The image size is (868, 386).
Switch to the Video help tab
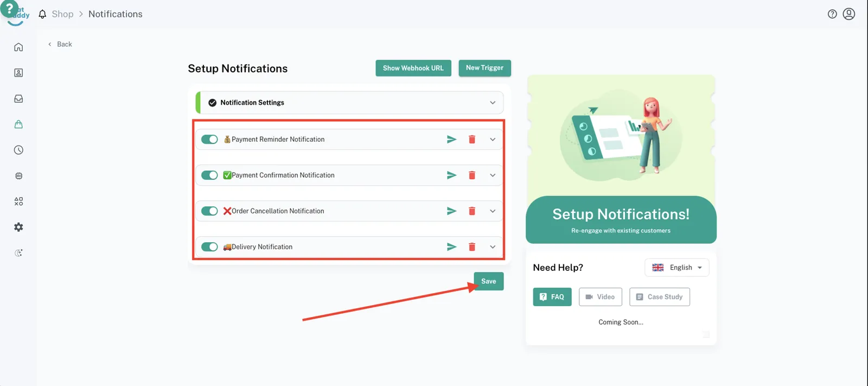(x=600, y=297)
